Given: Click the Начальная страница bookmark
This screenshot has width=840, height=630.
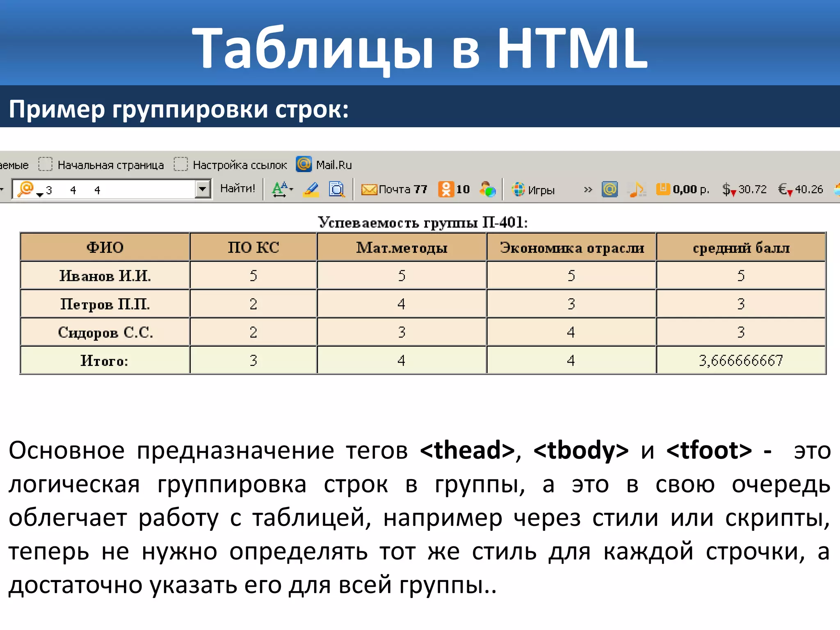Looking at the screenshot, I should point(101,165).
